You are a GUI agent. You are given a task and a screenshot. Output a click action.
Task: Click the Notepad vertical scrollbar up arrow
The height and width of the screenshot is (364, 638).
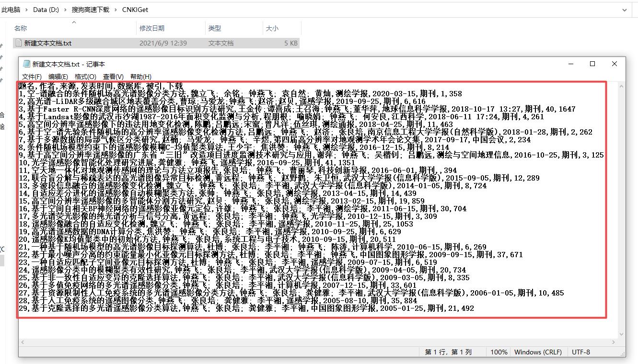pyautogui.click(x=622, y=86)
